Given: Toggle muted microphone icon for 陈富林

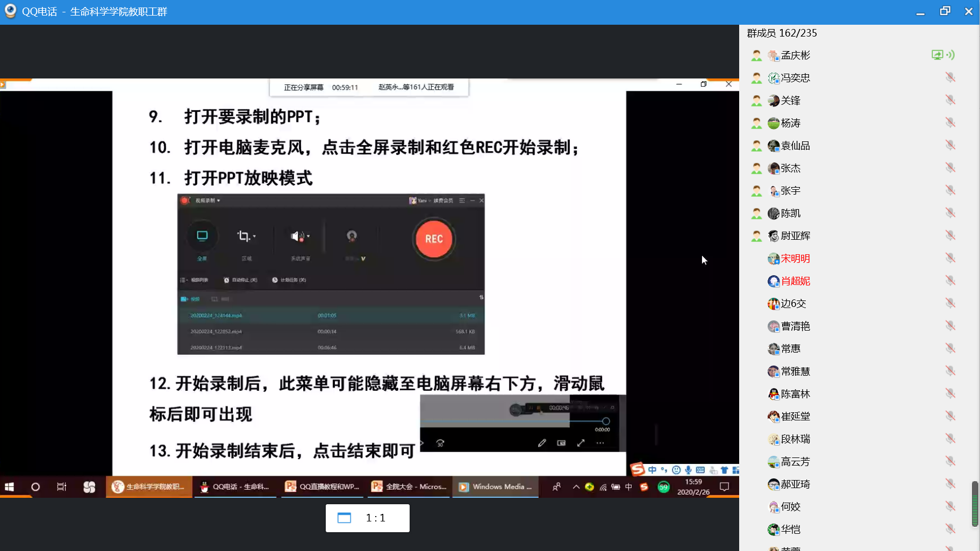Looking at the screenshot, I should (950, 393).
